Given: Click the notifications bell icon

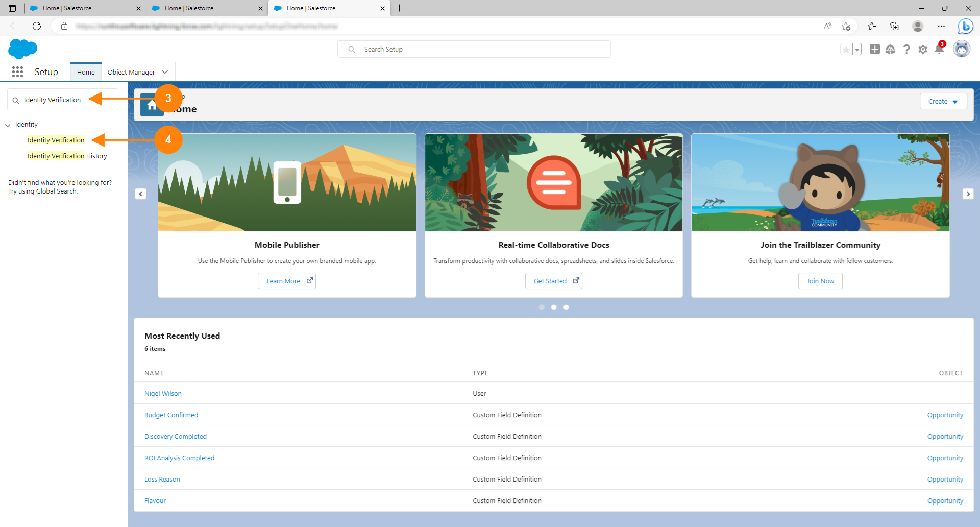Looking at the screenshot, I should (939, 50).
